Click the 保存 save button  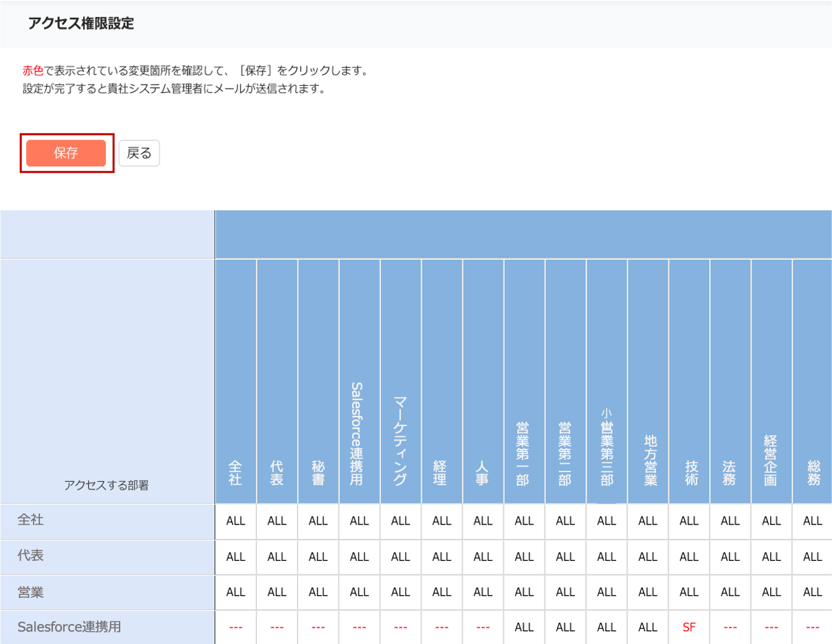66,153
